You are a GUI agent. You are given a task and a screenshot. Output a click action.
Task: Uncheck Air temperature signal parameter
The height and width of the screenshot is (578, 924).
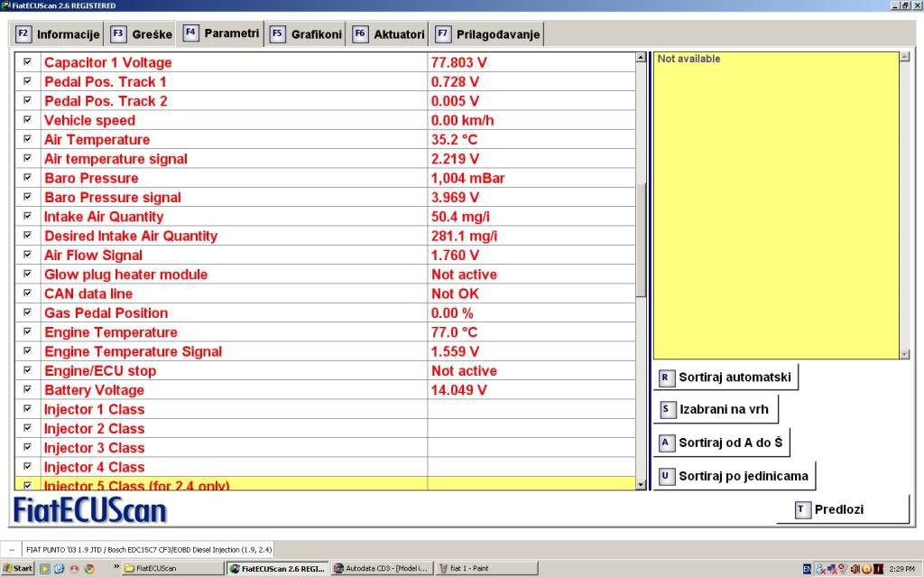pyautogui.click(x=27, y=158)
